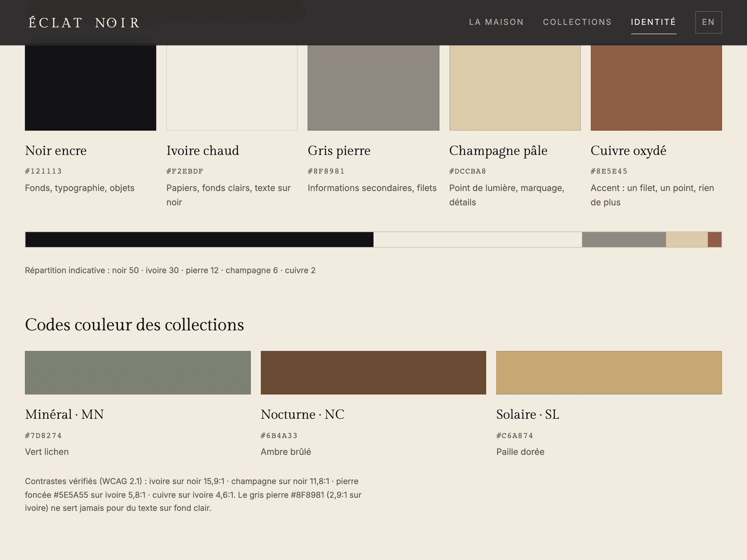Click the Nocturne · NC heading
Screen dimensions: 747x560
pos(303,414)
